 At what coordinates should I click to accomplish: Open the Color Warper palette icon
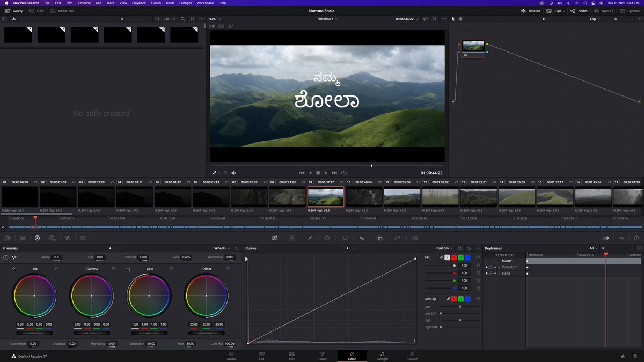tap(292, 238)
